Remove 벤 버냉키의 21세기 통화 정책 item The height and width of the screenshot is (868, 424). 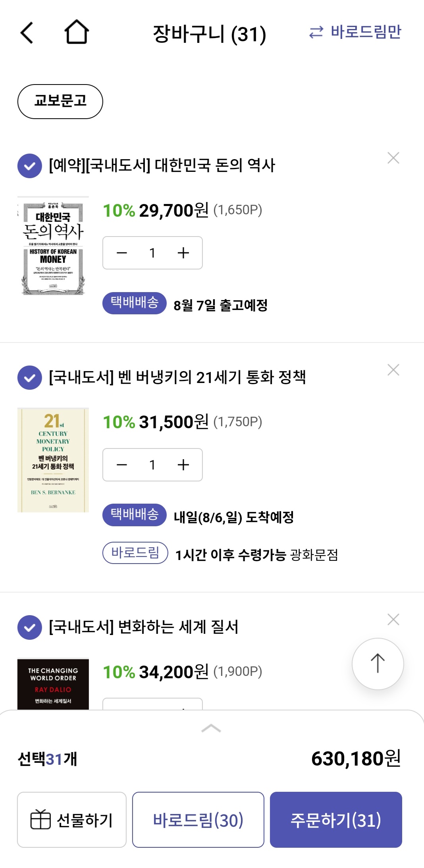point(393,370)
